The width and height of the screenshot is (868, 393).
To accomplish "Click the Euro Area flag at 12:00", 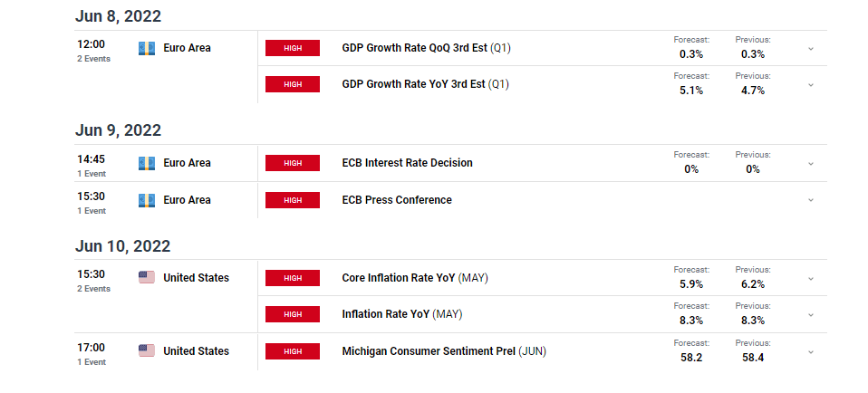I will 147,48.
